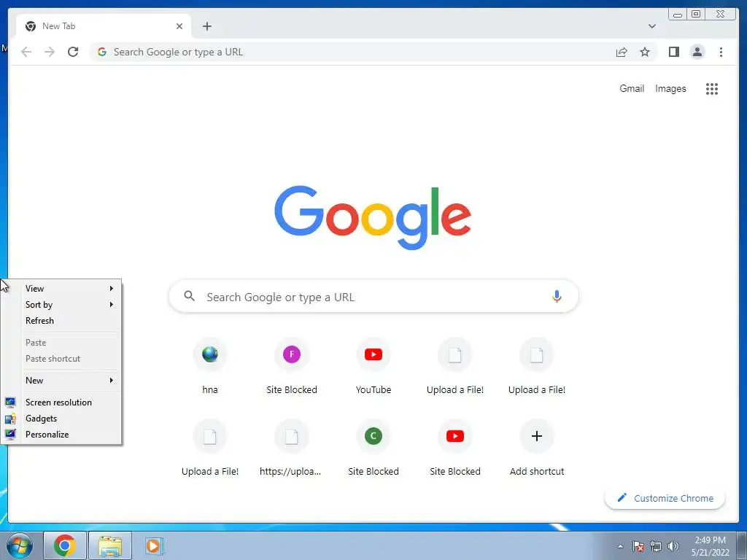This screenshot has width=747, height=560.
Task: Open the second-row Upload a File! shortcut
Action: tap(210, 447)
